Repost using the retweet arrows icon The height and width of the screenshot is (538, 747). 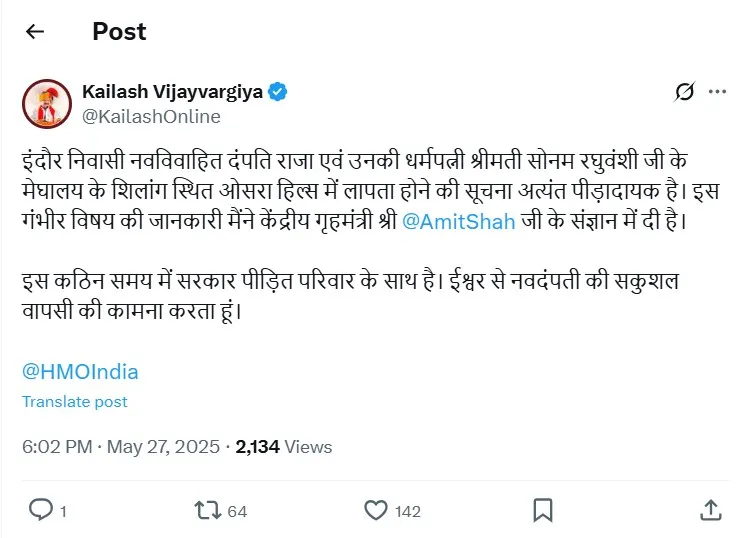pos(207,510)
